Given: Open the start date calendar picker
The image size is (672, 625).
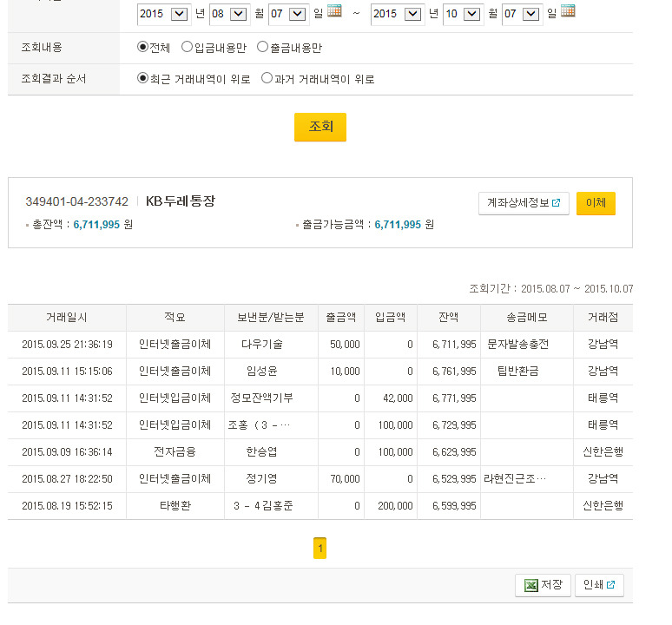Looking at the screenshot, I should point(334,11).
